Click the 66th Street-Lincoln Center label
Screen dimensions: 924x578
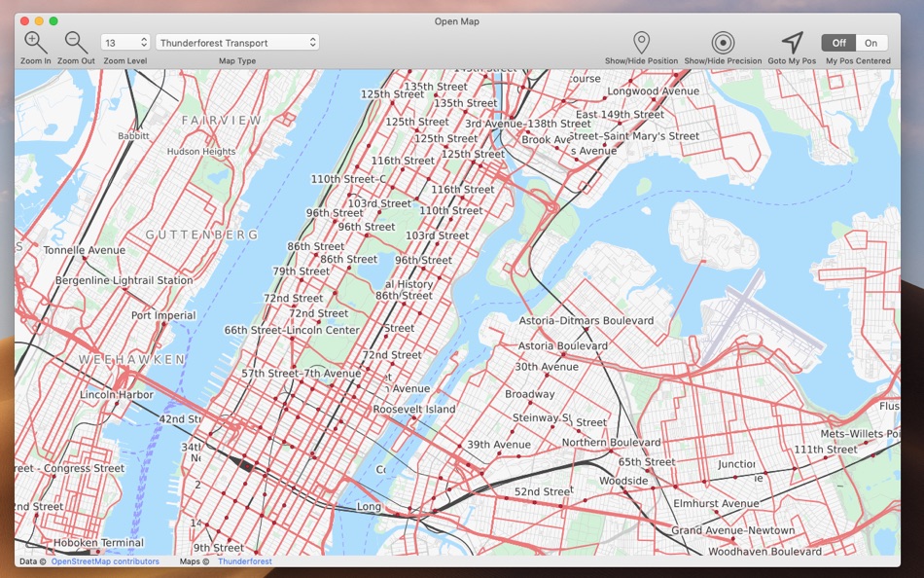[292, 330]
